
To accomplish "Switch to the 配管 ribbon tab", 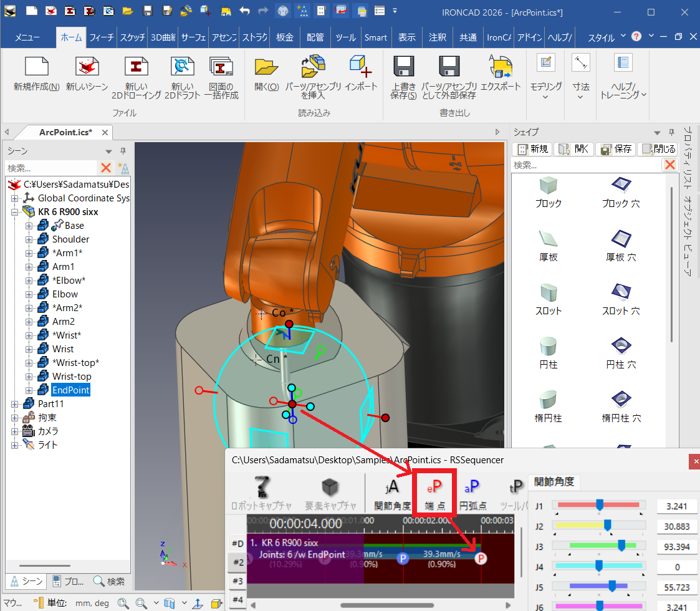I will (315, 37).
